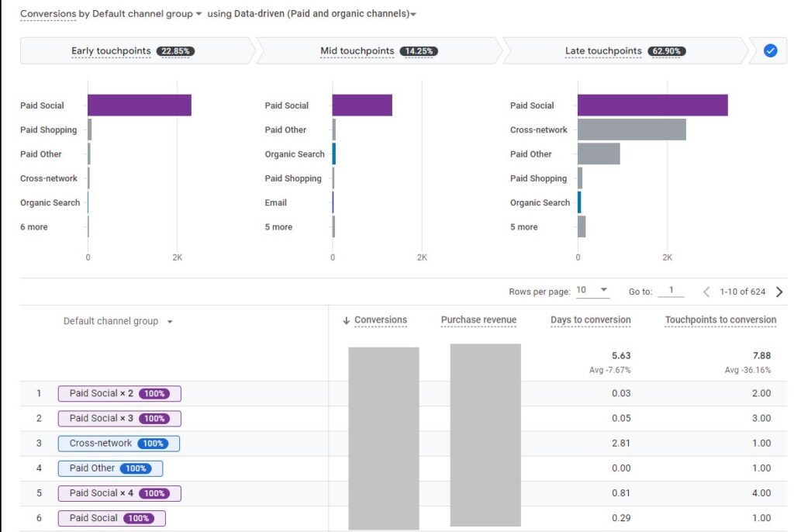Select the Late touchpoints segment
The image size is (794, 532).
[x=625, y=51]
